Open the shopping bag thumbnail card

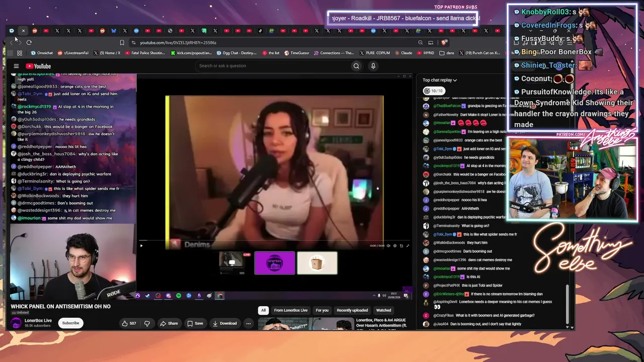317,263
